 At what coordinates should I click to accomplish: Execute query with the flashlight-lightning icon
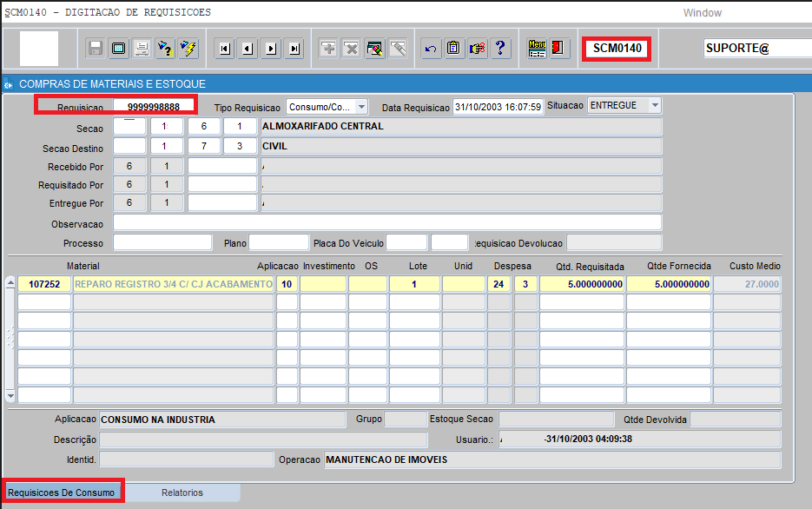pos(188,49)
